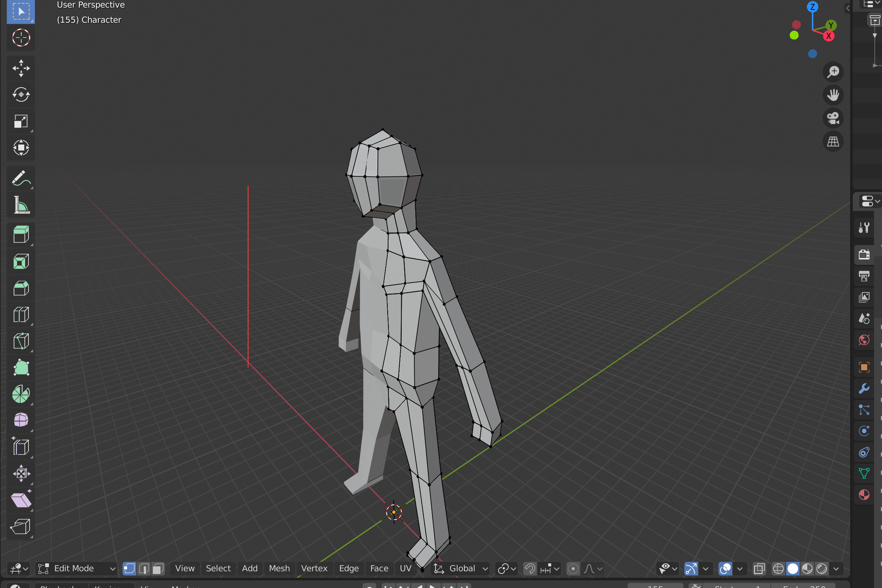Click the pan view hand icon

(x=833, y=95)
